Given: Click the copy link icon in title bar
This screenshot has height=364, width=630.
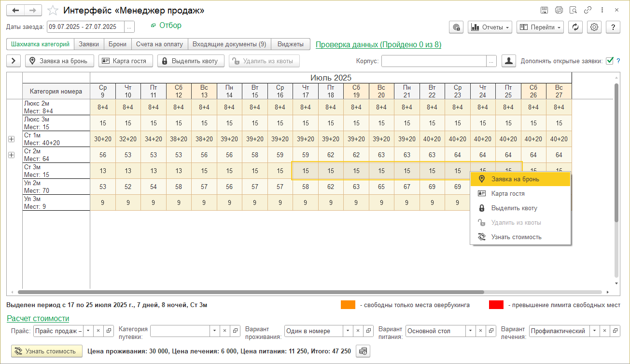Looking at the screenshot, I should pos(588,10).
